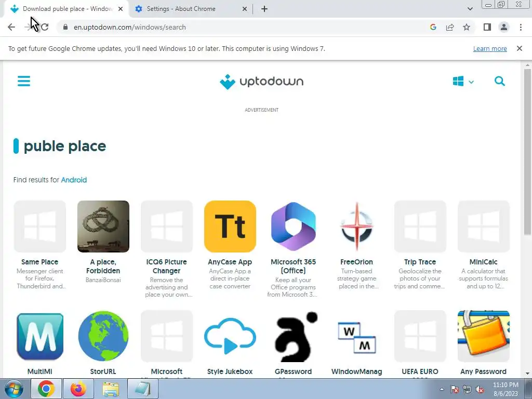Go back to the previous page

click(11, 27)
